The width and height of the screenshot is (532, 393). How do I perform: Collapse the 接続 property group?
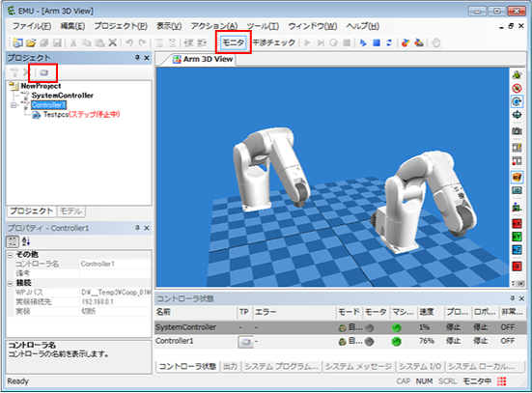[x=11, y=283]
